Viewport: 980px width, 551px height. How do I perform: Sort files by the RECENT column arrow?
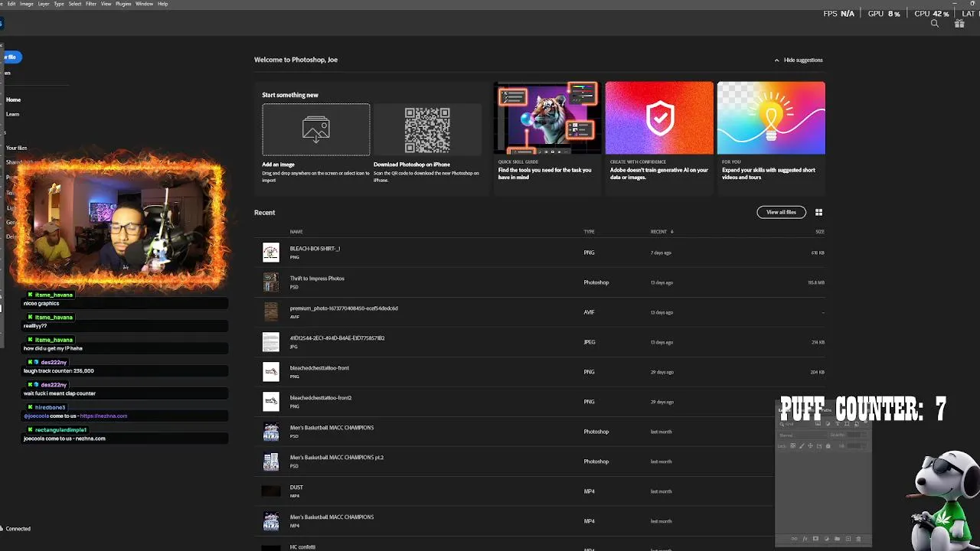click(x=672, y=231)
